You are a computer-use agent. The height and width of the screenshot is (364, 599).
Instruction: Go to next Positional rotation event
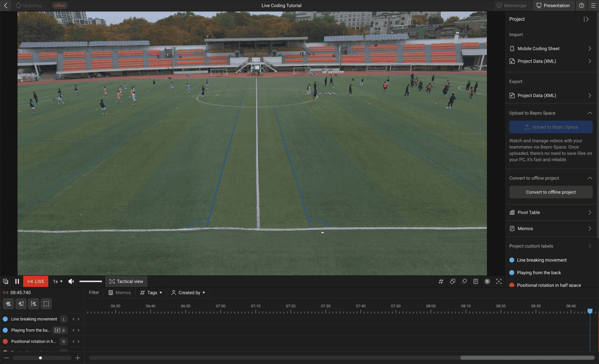[x=79, y=342]
